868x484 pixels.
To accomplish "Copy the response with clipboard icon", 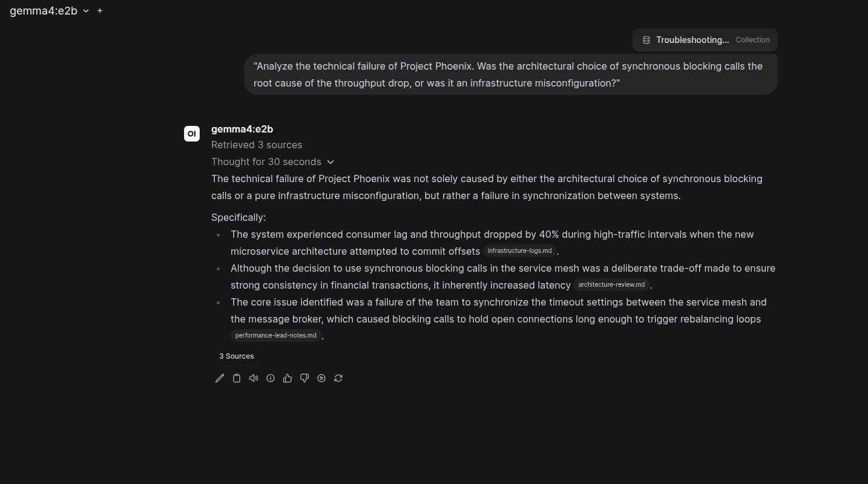I will click(237, 378).
